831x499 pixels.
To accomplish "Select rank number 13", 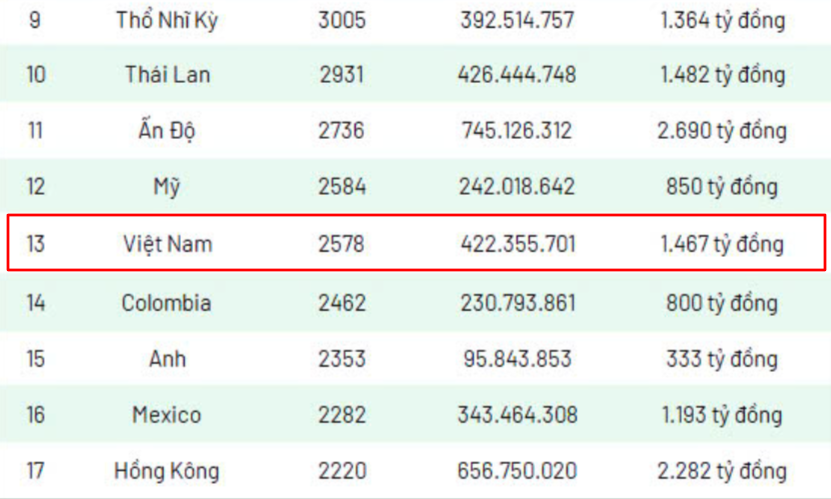I will pos(36,244).
